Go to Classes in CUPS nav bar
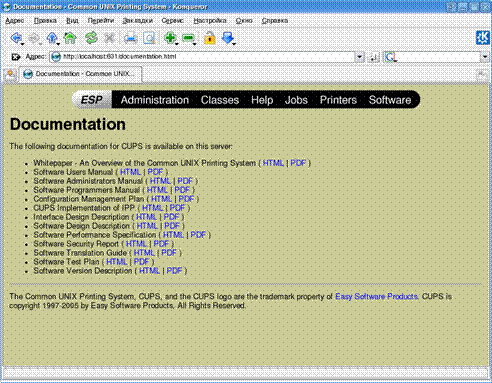492x383 pixels. pos(220,100)
